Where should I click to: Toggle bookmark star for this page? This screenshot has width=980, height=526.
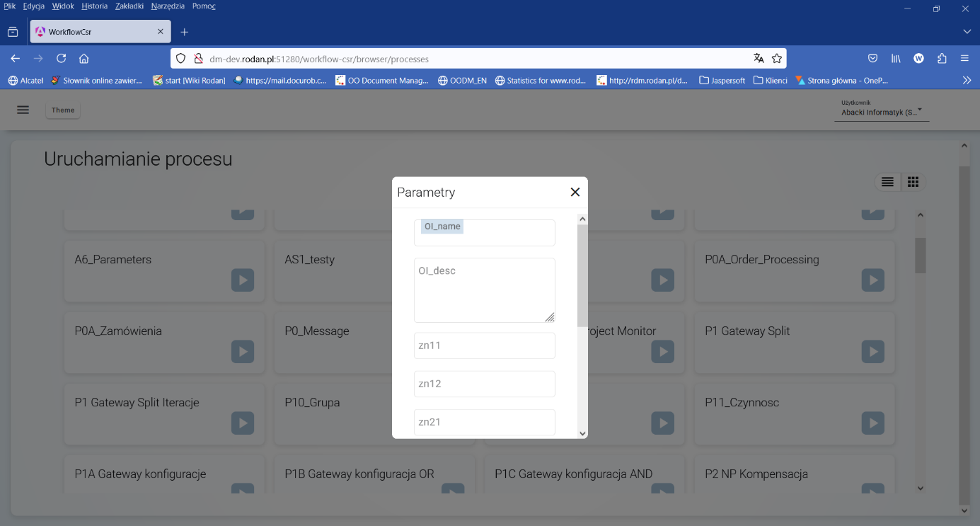777,58
